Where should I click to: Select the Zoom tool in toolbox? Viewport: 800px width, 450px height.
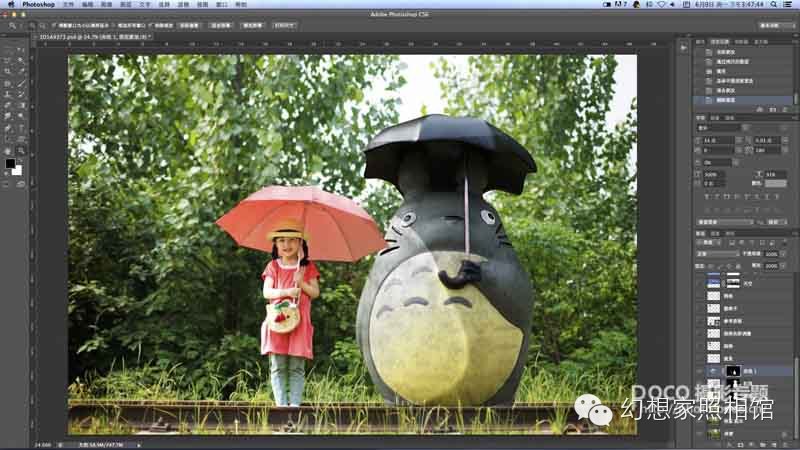pyautogui.click(x=20, y=151)
